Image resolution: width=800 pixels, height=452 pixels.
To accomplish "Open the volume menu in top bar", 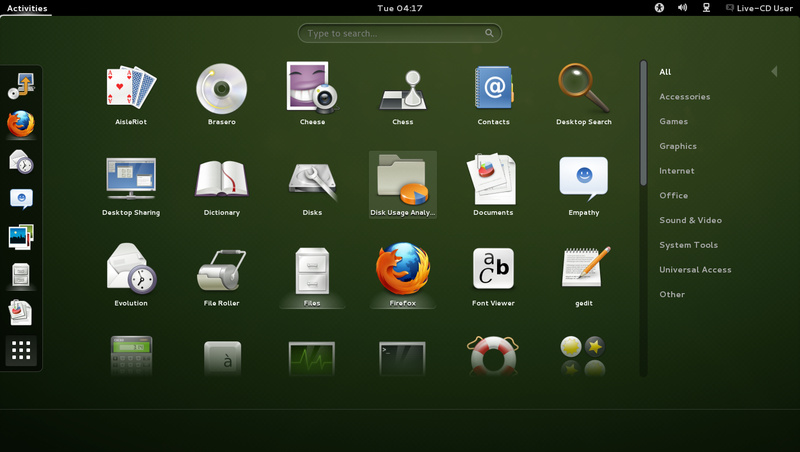I will pos(682,8).
